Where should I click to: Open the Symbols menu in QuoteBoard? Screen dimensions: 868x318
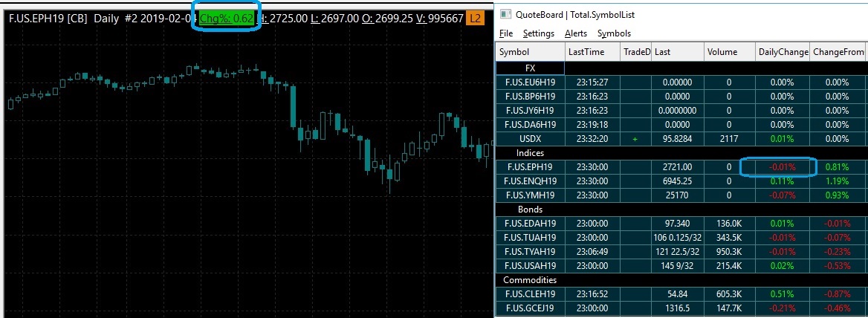click(x=614, y=33)
